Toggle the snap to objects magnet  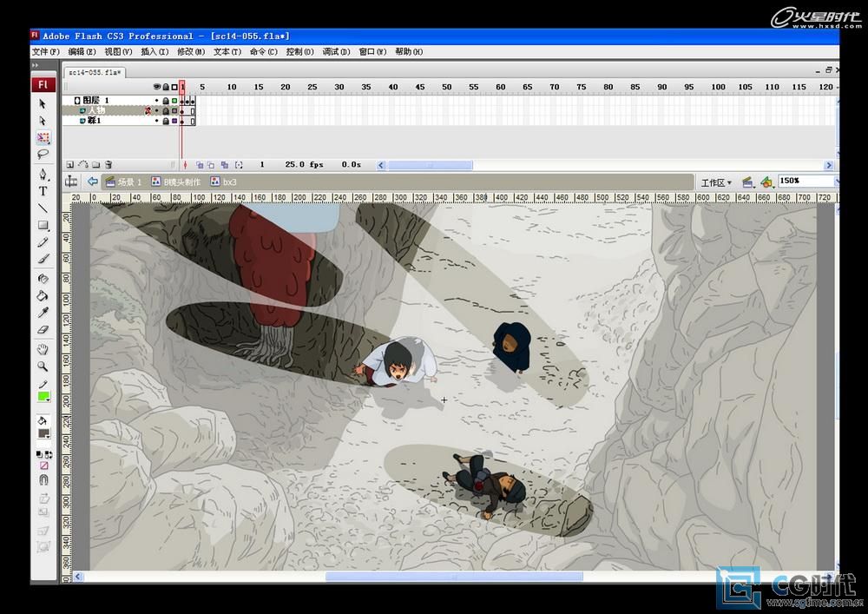(x=43, y=480)
